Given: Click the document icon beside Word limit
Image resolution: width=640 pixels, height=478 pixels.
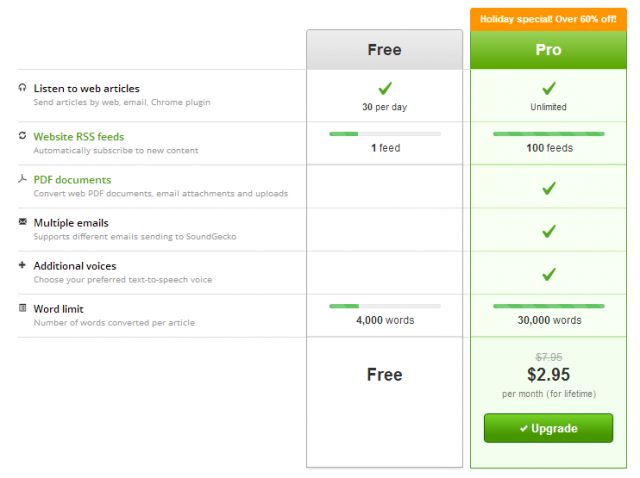Looking at the screenshot, I should click(23, 308).
